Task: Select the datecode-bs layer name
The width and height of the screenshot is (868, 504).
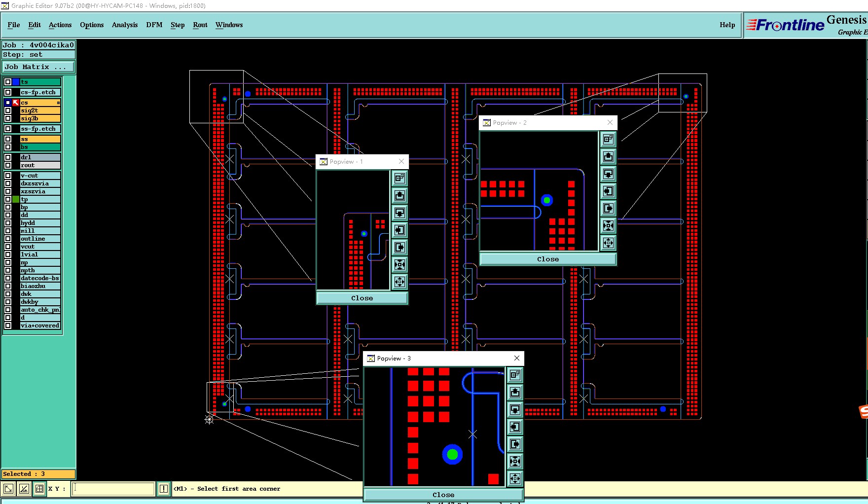Action: (x=40, y=278)
